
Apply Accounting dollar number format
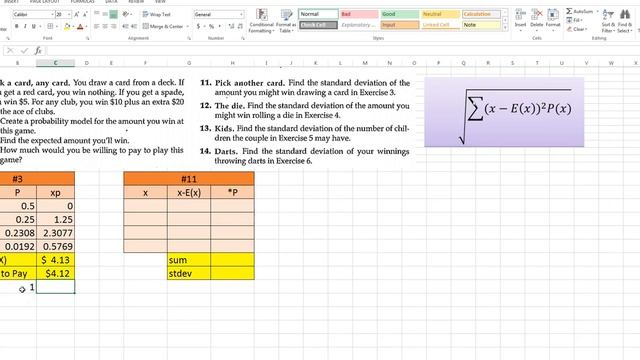(x=198, y=27)
